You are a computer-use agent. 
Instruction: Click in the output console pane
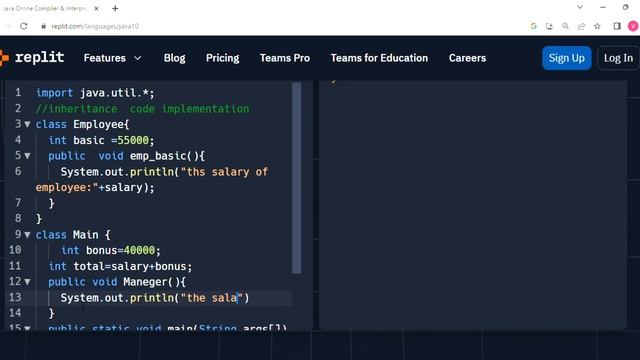pos(473,204)
